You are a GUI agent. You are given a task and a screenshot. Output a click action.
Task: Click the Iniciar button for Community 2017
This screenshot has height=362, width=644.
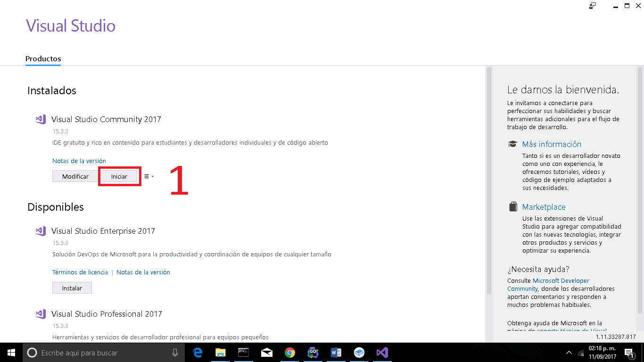119,176
